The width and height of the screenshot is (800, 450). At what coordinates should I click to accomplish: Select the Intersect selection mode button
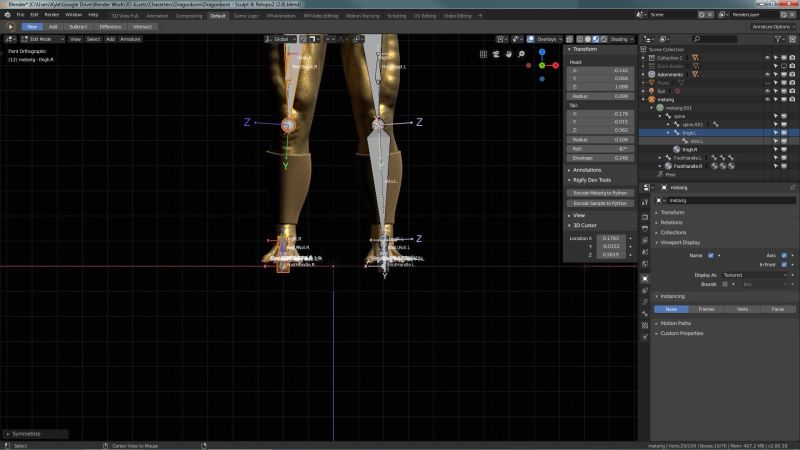point(142,27)
